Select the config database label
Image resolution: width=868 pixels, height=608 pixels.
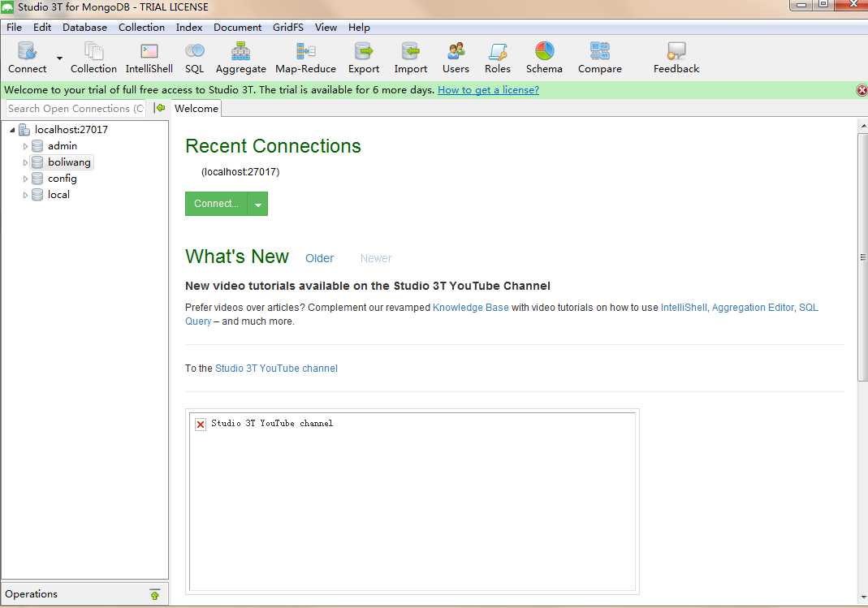point(62,179)
